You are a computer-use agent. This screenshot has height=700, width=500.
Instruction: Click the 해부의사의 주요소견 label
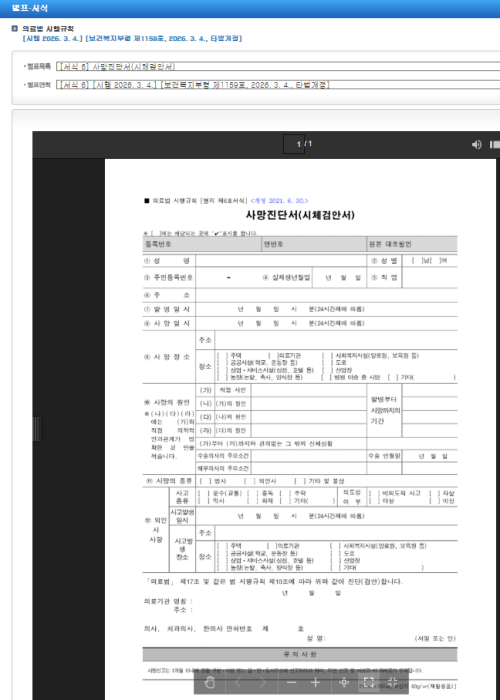(223, 468)
